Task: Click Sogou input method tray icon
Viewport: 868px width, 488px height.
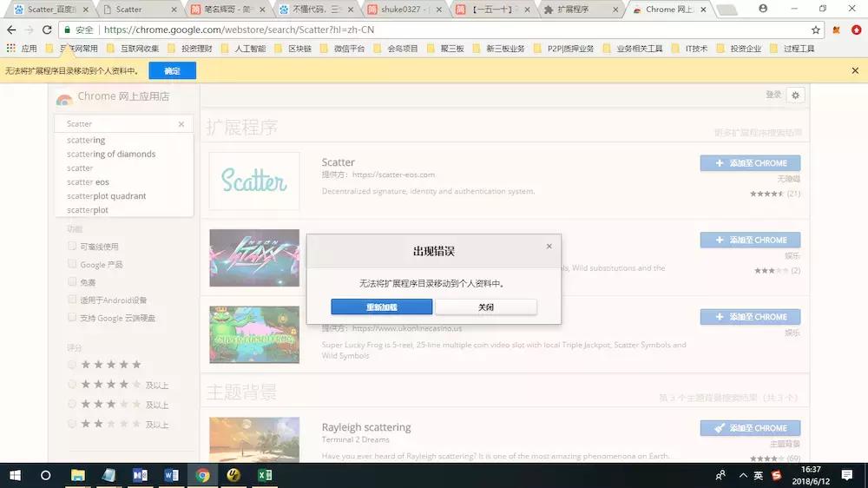Action: click(776, 475)
